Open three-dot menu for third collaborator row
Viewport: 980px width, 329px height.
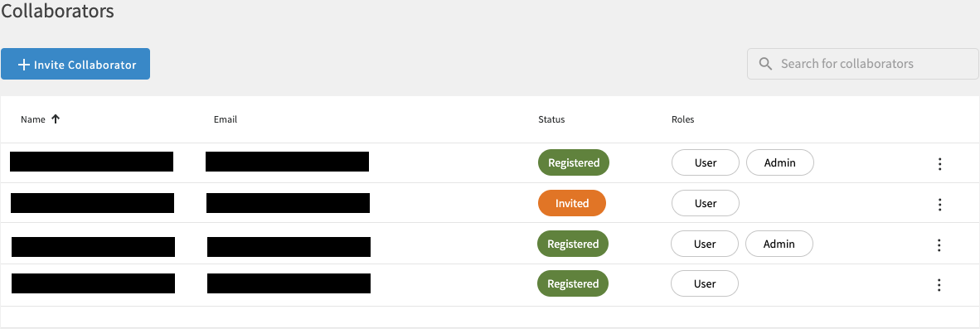(939, 244)
